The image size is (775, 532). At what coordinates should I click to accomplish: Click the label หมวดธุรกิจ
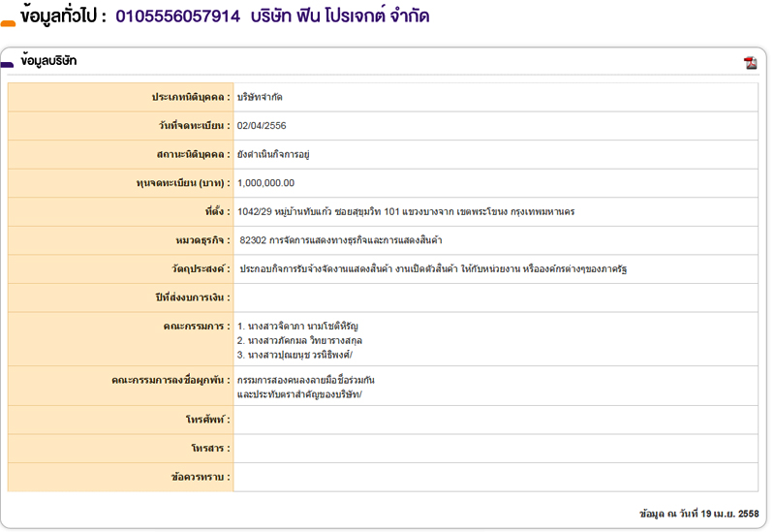click(203, 240)
